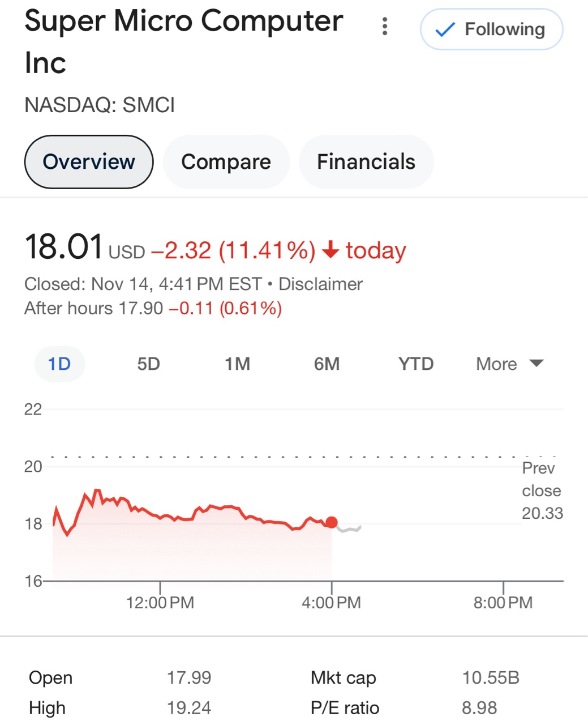Click the red price marker dot on chart
Image resolution: width=588 pixels, height=725 pixels.
(x=332, y=522)
